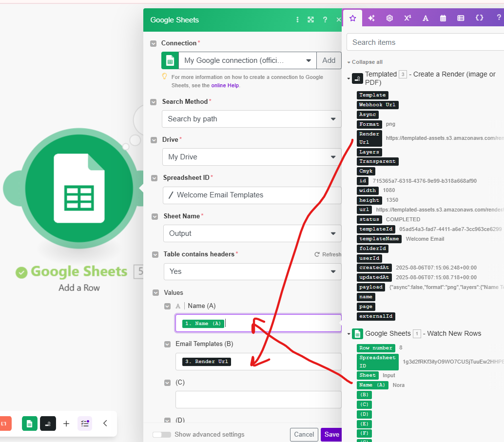
Task: Open help for Google Sheets module
Action: (x=325, y=19)
